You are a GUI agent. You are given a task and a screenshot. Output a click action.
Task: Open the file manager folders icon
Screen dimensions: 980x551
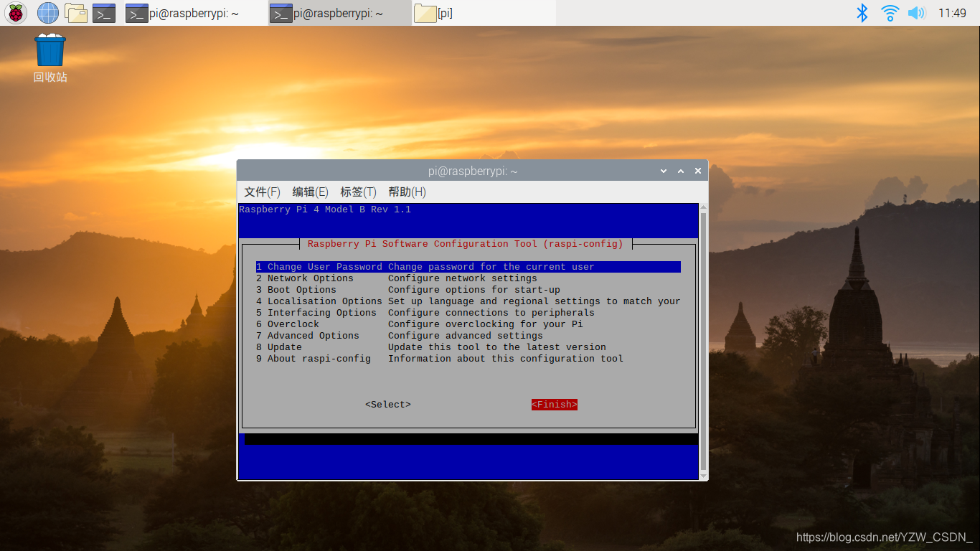(x=76, y=12)
